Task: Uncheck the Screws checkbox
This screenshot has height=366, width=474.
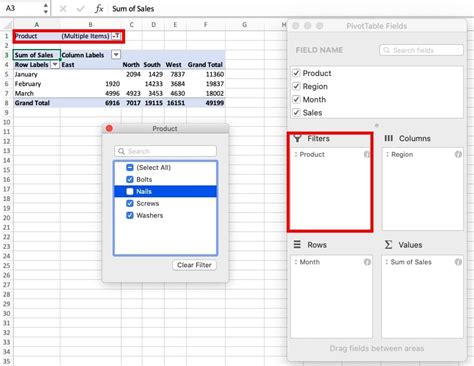Action: tap(130, 203)
